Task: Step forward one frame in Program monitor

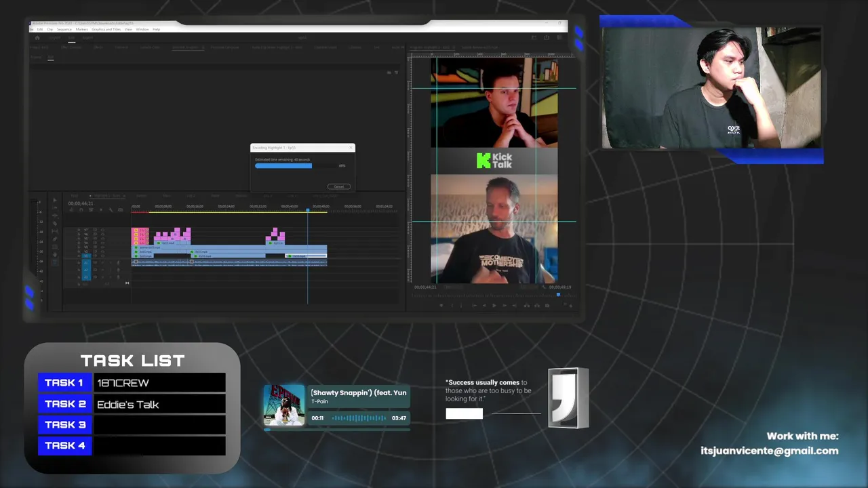Action: pyautogui.click(x=505, y=306)
